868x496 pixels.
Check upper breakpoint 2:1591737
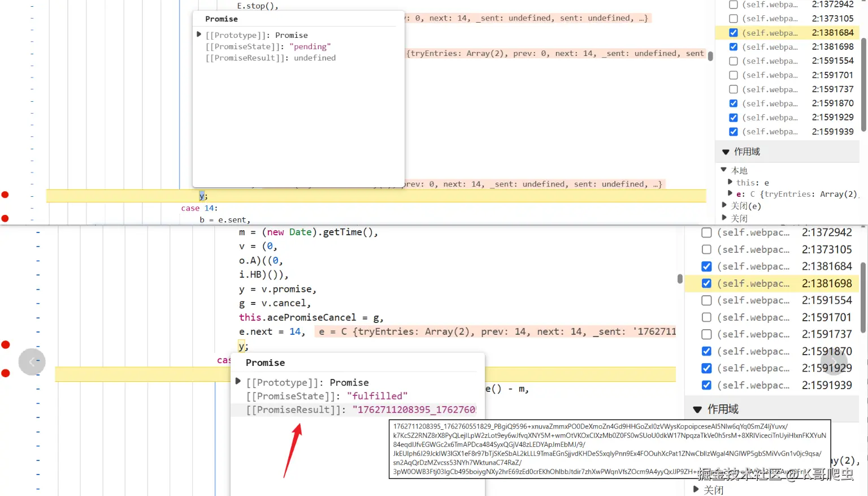click(734, 89)
